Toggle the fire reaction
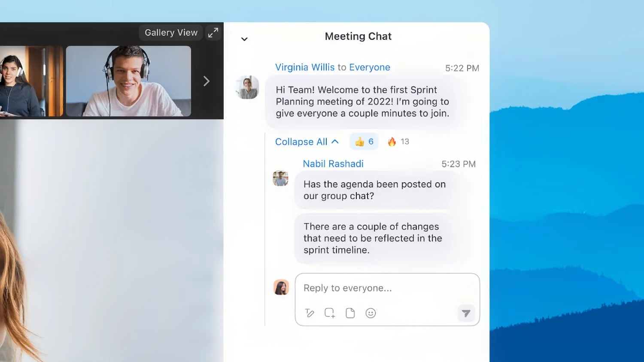This screenshot has height=362, width=644. tap(398, 142)
